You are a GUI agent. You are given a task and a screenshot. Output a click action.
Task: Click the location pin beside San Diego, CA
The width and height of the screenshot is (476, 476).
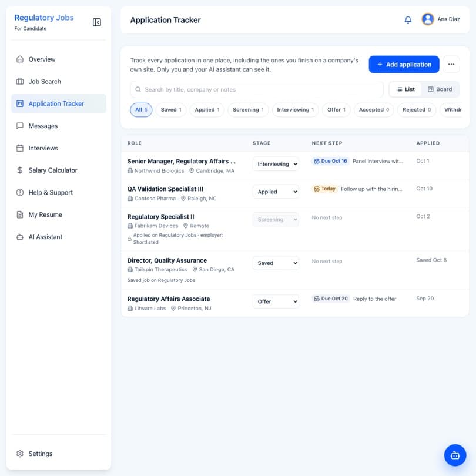[x=195, y=269]
